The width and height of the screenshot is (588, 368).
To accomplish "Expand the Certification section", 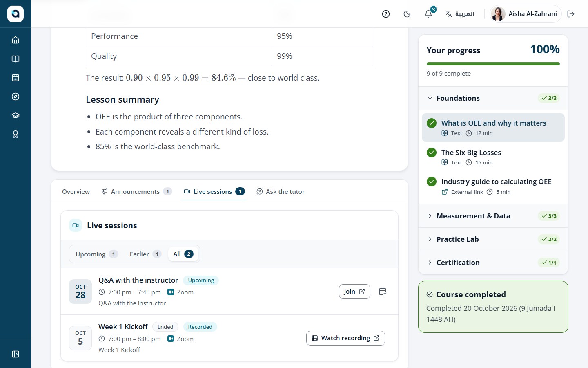I will 493,263.
